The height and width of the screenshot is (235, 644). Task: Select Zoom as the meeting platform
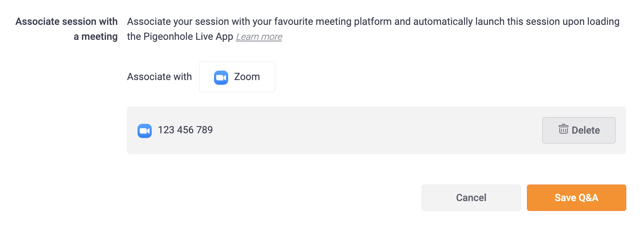point(237,77)
